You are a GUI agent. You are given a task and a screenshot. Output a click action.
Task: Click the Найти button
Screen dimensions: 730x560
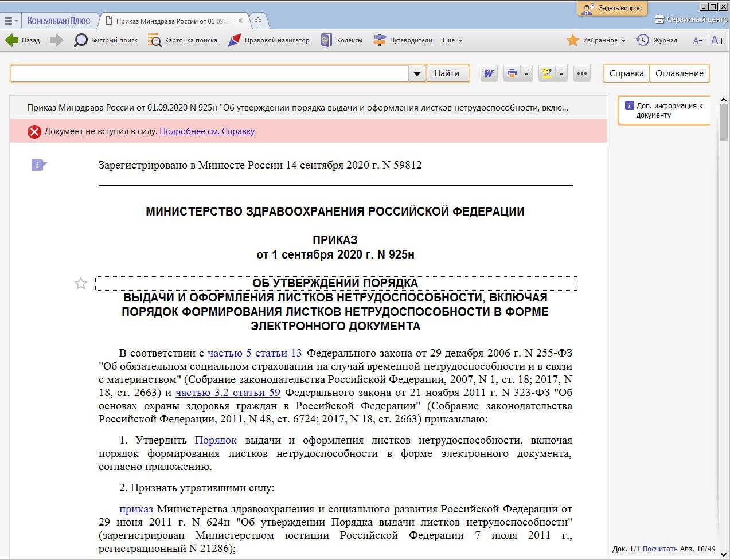(447, 73)
